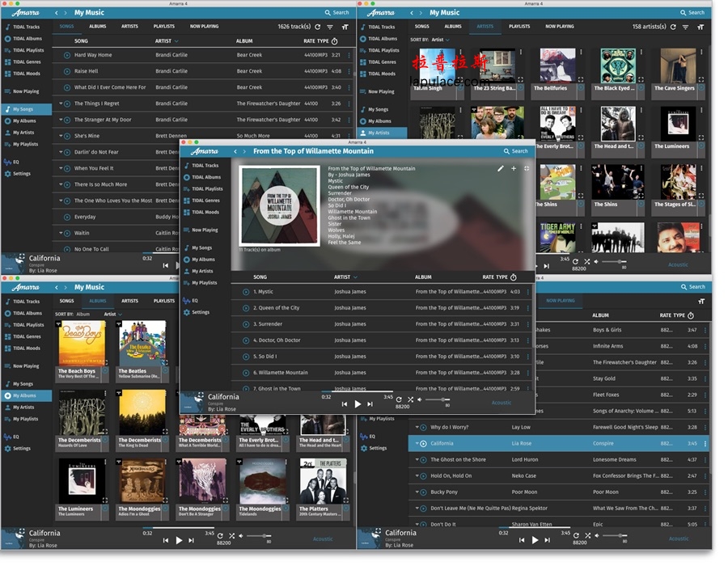
Task: Click Search in the Willamette Mountain window title bar
Action: (x=515, y=151)
